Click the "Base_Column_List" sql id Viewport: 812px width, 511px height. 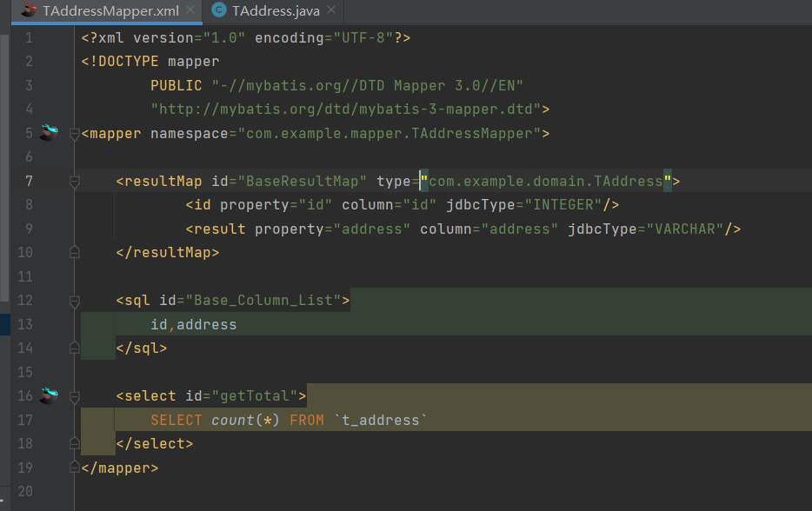tap(263, 301)
